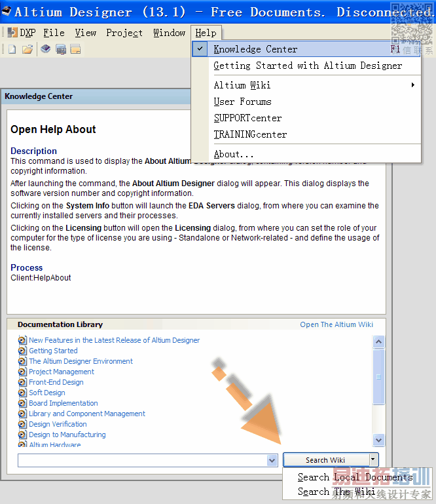
Task: Click the new document toolbar icon
Action: point(12,50)
